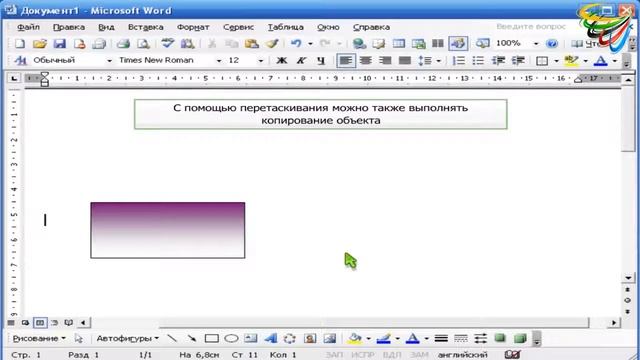Apply the text highlight color
This screenshot has height=360, width=640.
(571, 61)
